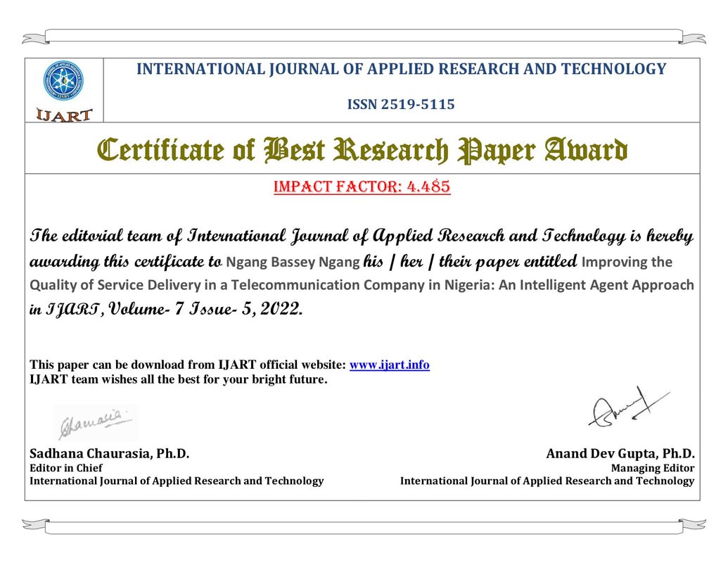This screenshot has width=728, height=563.
Task: Click the Certificate of Best Research Paper Award heading
Action: coord(362,150)
